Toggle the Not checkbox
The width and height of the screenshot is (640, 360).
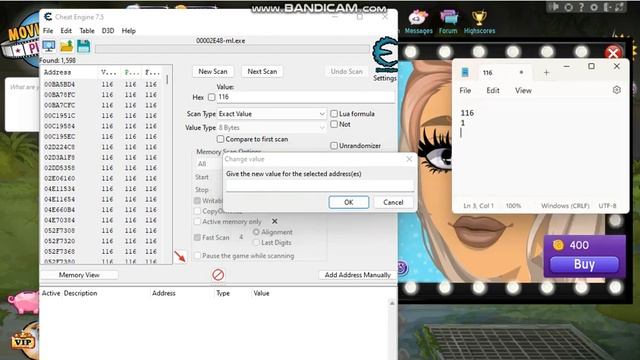point(334,124)
